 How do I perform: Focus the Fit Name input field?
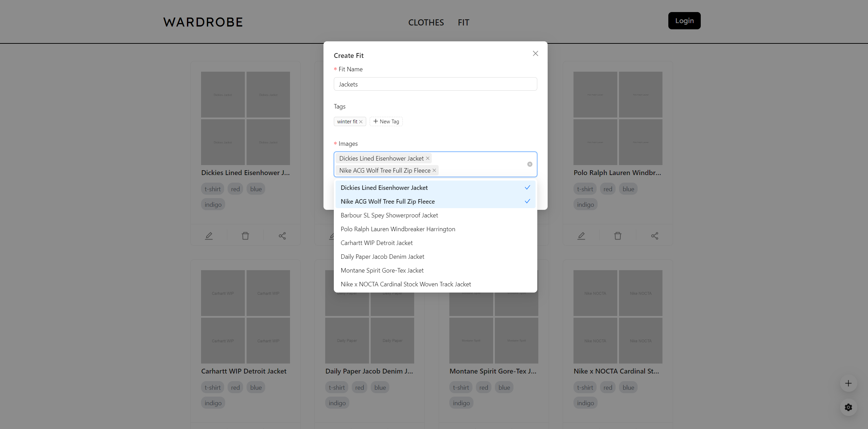point(435,84)
